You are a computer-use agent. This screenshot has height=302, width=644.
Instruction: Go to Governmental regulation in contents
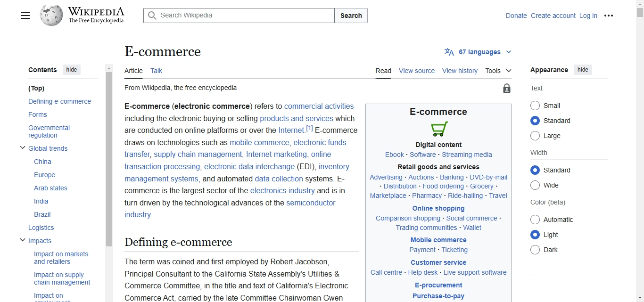pyautogui.click(x=49, y=131)
